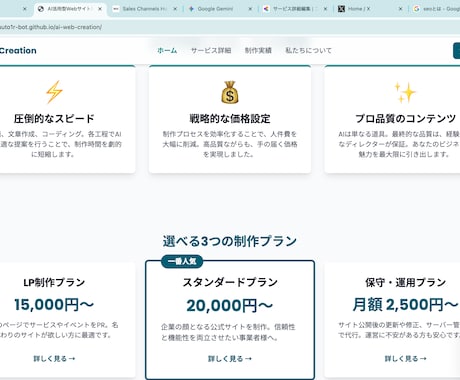Screen dimensions: 460x380
Task: Click the スタンダードプラン description text
Action: point(228,332)
